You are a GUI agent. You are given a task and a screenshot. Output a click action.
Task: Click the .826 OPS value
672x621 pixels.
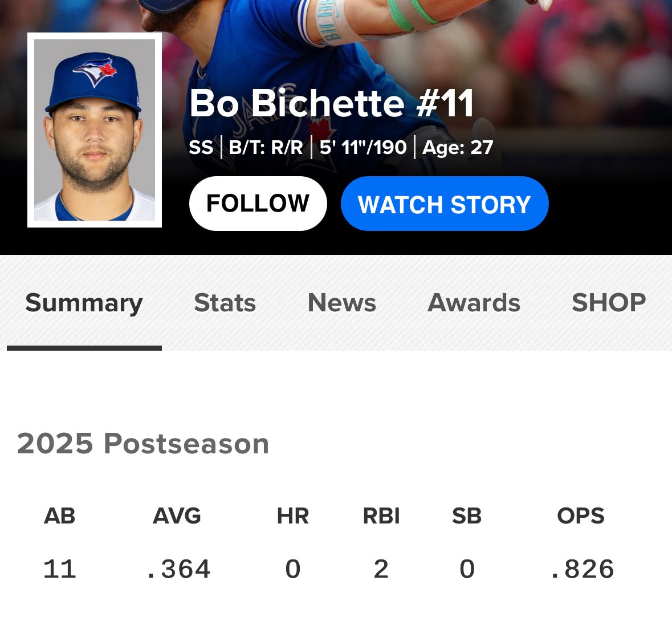(x=582, y=569)
